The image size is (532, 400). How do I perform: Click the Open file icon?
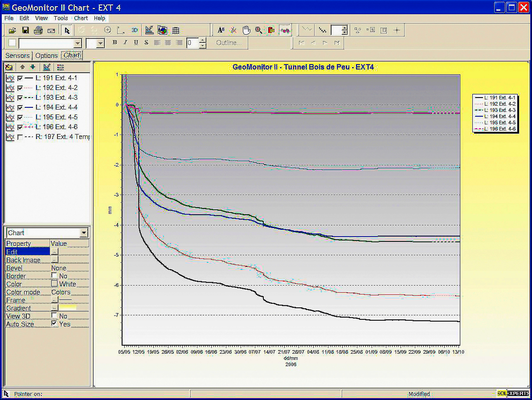coord(12,30)
